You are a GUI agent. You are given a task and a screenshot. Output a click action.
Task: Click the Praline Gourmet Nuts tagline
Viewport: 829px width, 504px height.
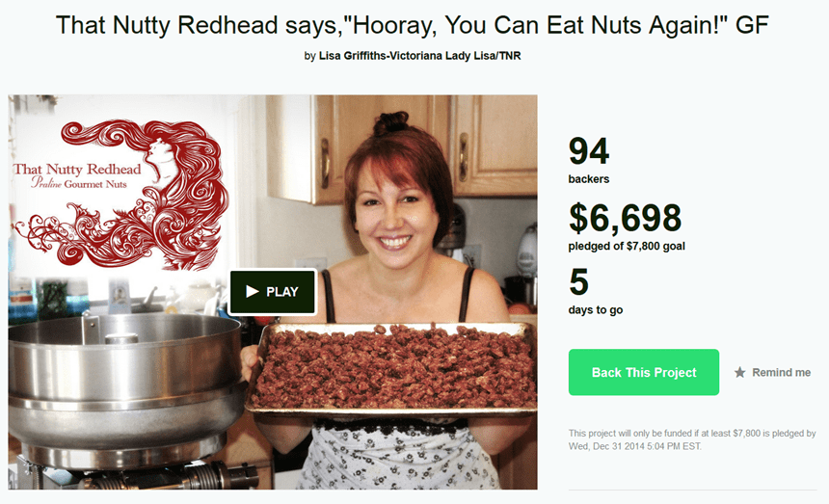pos(79,183)
